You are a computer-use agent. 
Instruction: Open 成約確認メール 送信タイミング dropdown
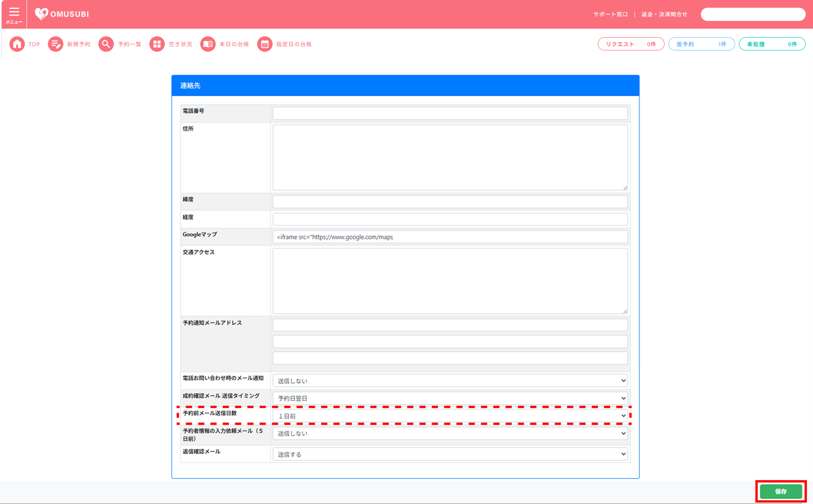coord(450,398)
